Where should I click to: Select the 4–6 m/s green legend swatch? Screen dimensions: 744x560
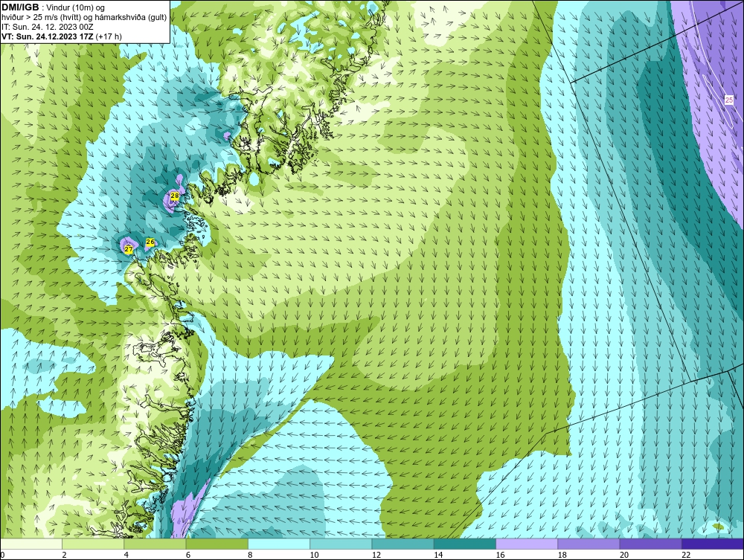pos(155,544)
